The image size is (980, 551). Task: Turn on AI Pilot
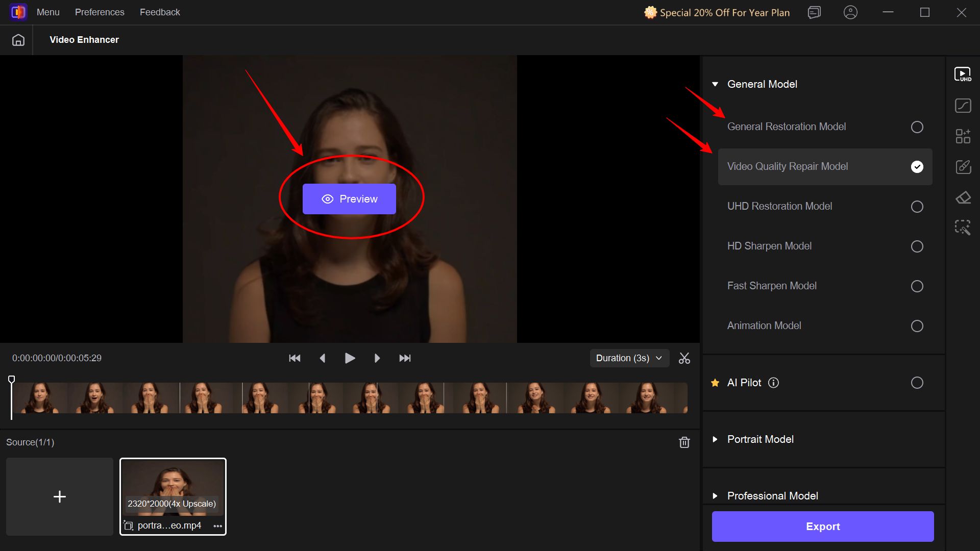917,383
